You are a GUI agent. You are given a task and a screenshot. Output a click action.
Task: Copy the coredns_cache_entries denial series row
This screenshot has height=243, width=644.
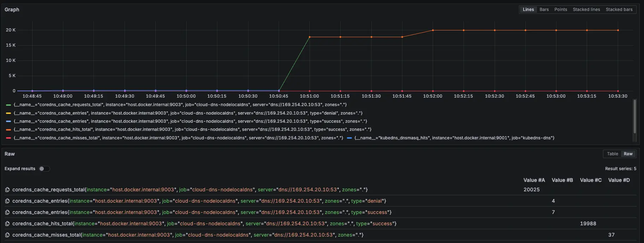7,201
